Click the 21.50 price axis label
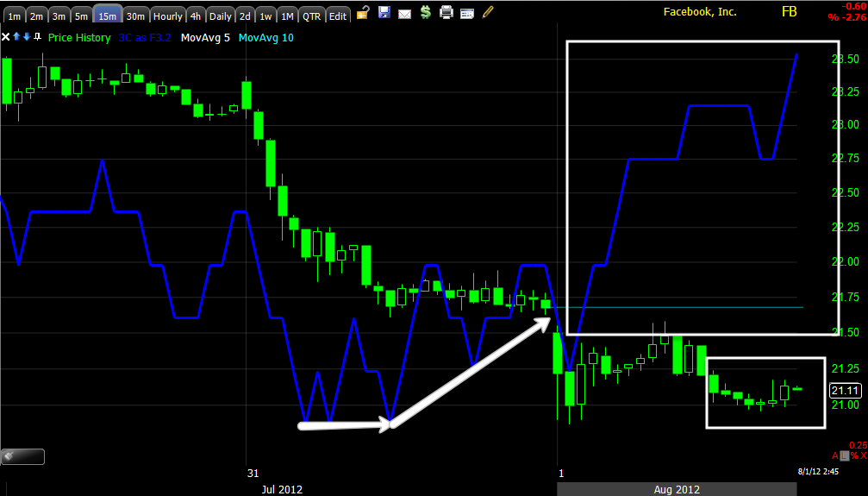The width and height of the screenshot is (868, 496). 846,332
